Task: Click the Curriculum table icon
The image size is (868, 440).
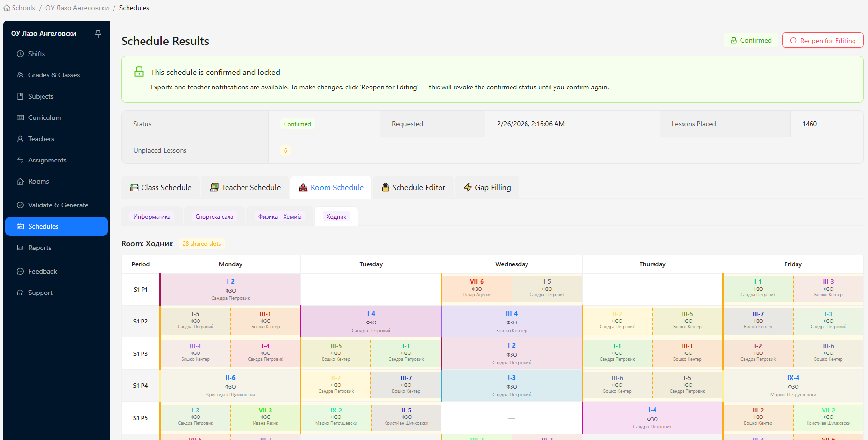Action: coord(20,117)
